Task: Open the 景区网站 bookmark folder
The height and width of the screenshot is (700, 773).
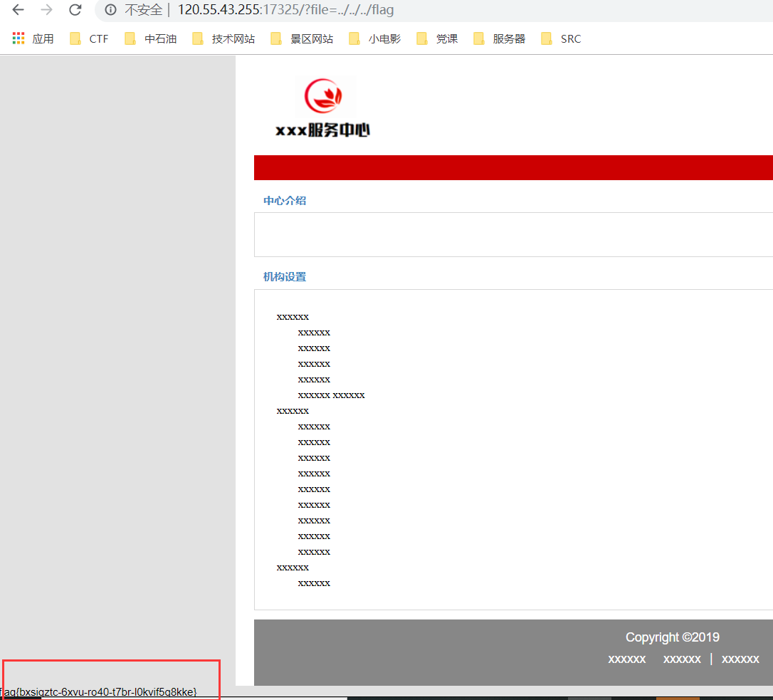Action: click(x=303, y=38)
